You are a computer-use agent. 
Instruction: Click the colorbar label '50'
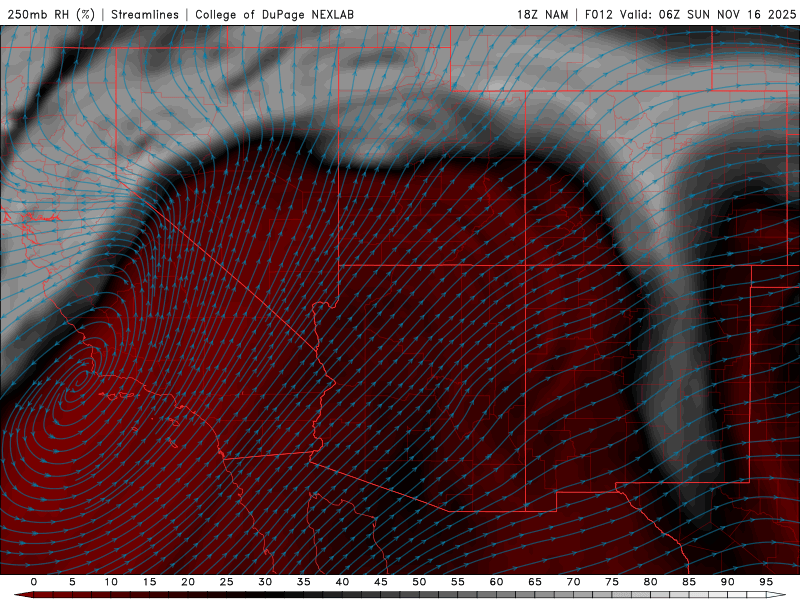(419, 582)
